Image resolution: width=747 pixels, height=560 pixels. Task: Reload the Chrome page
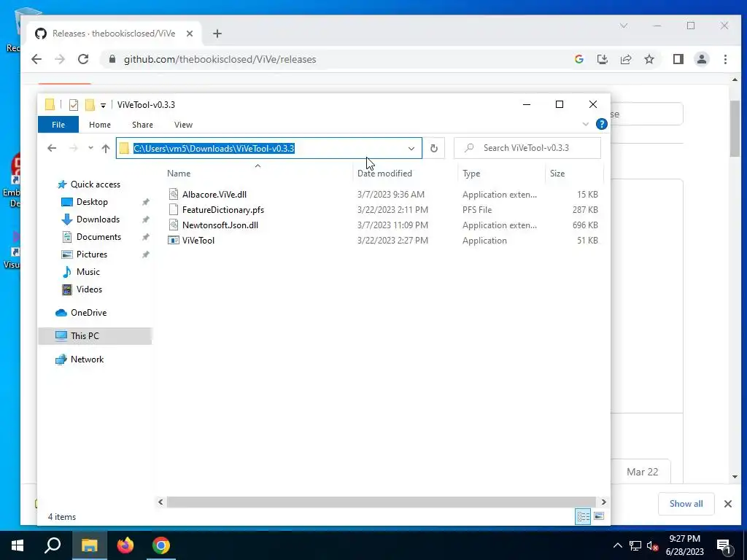click(83, 59)
